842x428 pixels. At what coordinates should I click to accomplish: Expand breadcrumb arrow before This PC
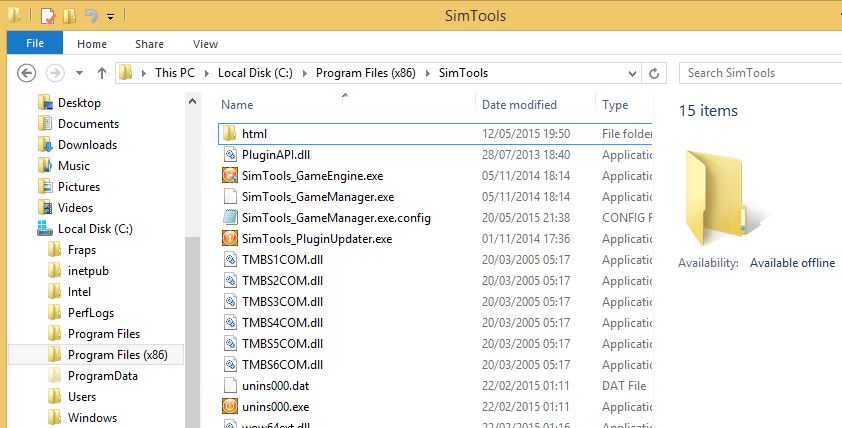pyautogui.click(x=144, y=74)
